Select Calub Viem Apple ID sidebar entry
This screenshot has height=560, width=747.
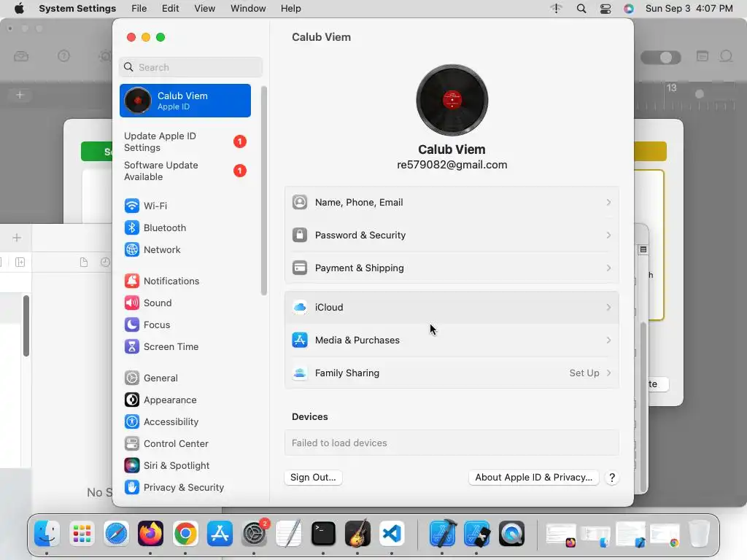pos(185,101)
